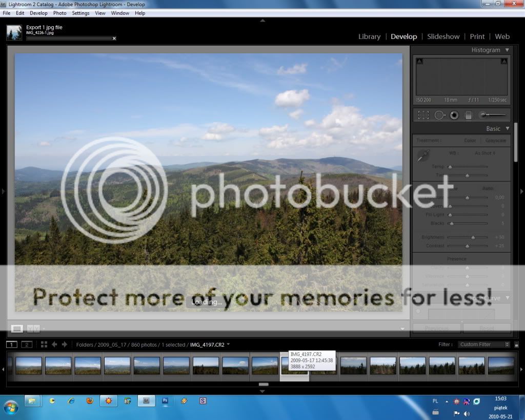Open the Settings menu
525x420 pixels.
tap(80, 13)
